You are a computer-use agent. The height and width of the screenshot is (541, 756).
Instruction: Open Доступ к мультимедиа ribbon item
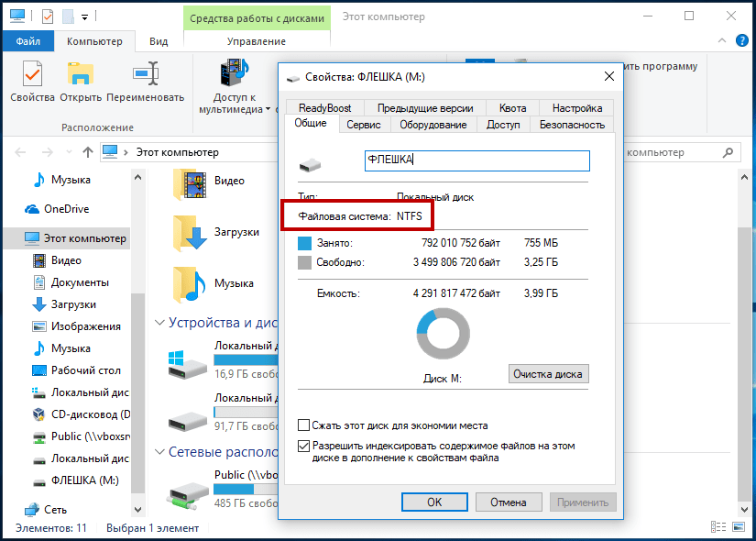click(x=235, y=87)
